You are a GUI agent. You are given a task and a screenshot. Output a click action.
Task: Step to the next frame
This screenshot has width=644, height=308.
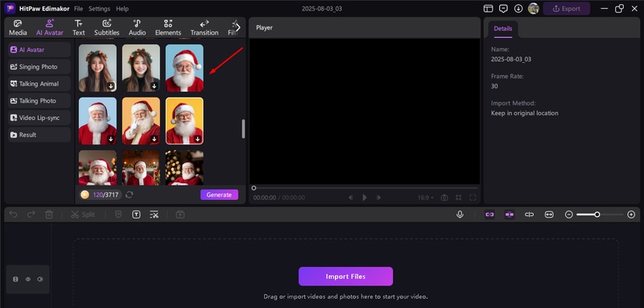click(x=378, y=198)
